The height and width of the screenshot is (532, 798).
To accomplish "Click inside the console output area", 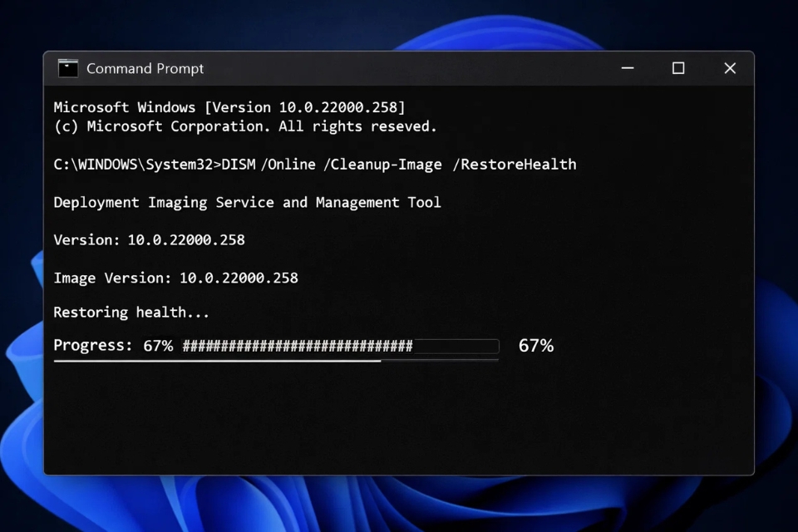I will 399,416.
